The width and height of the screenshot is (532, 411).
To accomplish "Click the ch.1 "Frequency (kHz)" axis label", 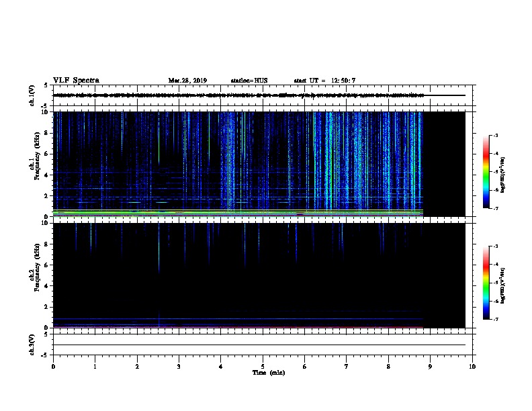I will click(x=37, y=156).
